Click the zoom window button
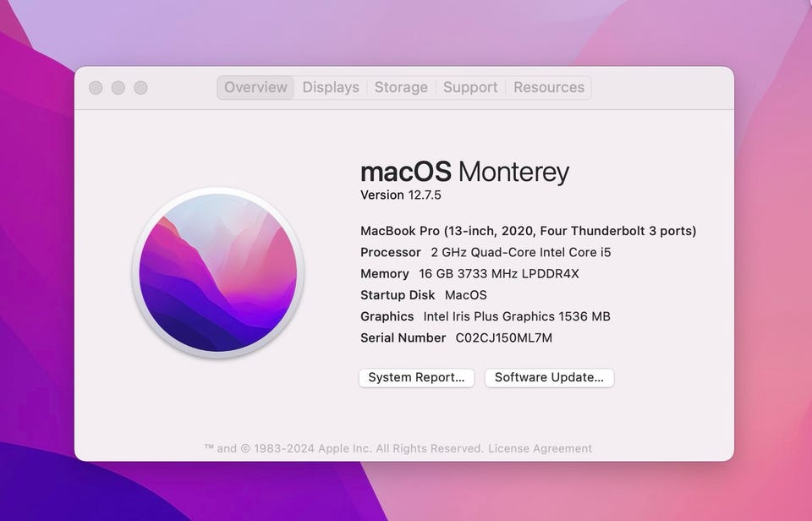This screenshot has height=521, width=812. pos(141,88)
